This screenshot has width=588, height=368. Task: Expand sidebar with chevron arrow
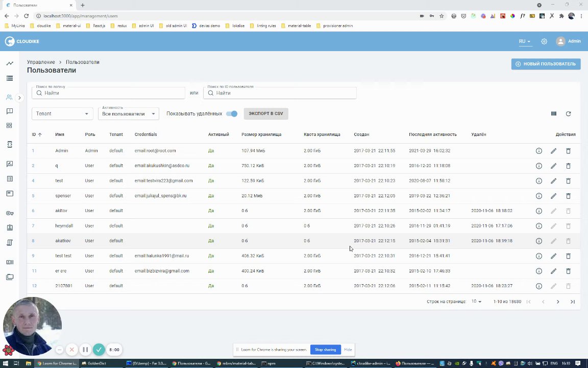tap(19, 98)
